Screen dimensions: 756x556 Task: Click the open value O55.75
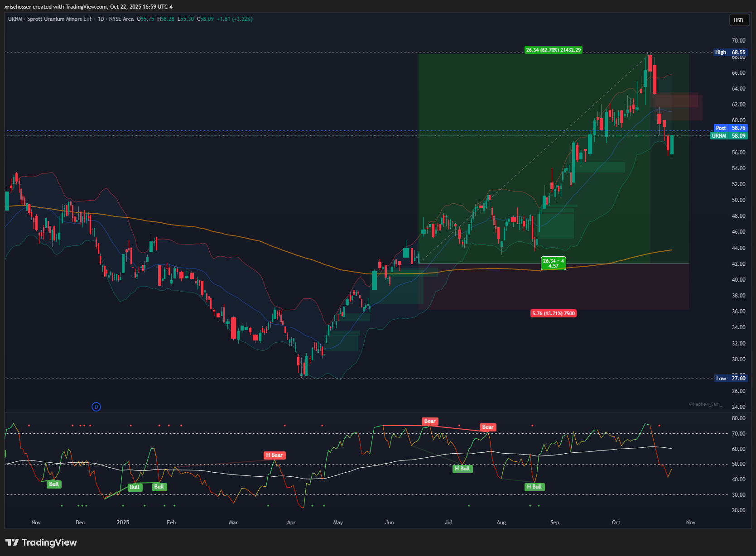(x=145, y=19)
